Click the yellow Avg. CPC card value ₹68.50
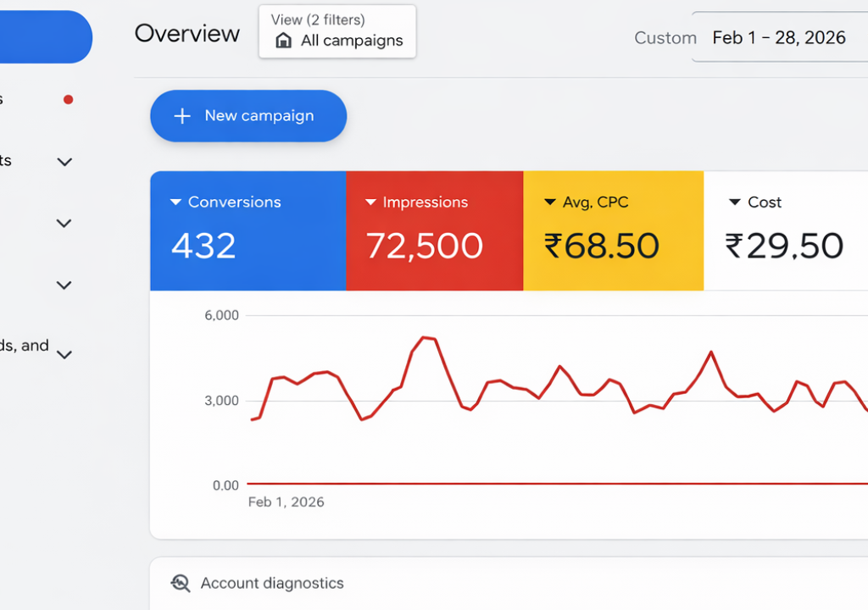 (601, 247)
